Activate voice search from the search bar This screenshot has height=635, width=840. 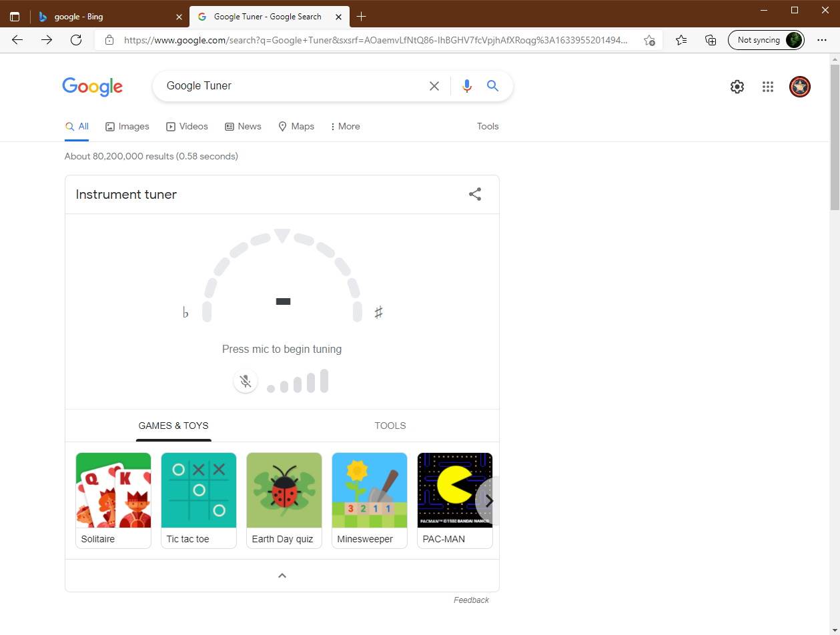(x=466, y=85)
